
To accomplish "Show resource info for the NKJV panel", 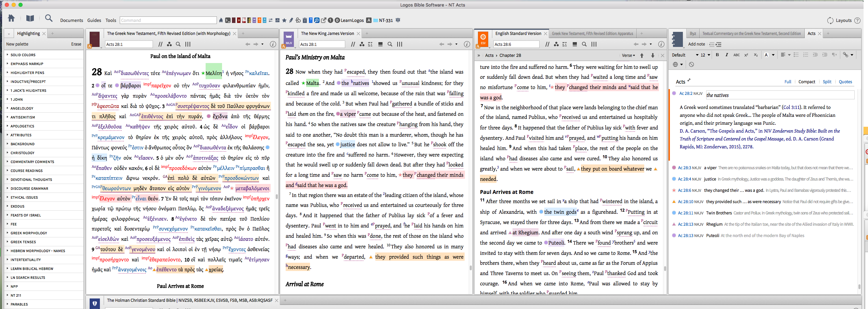I will point(467,44).
